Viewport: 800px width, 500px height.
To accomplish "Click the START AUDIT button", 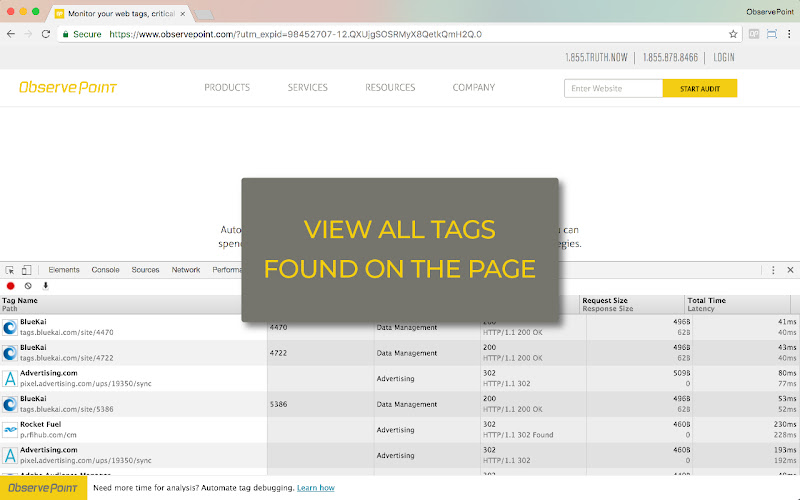I will pos(700,88).
